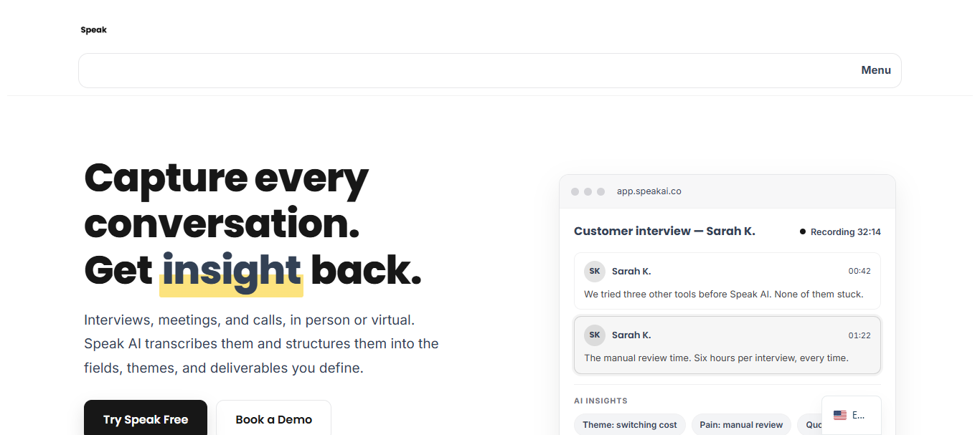The height and width of the screenshot is (435, 980).
Task: Select the 'manual review time' transcript entry
Action: [727, 345]
